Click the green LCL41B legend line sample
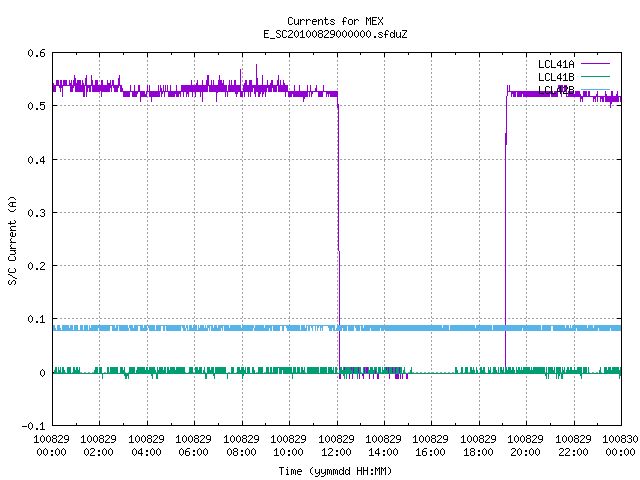Image resolution: width=640 pixels, height=480 pixels. pyautogui.click(x=595, y=76)
